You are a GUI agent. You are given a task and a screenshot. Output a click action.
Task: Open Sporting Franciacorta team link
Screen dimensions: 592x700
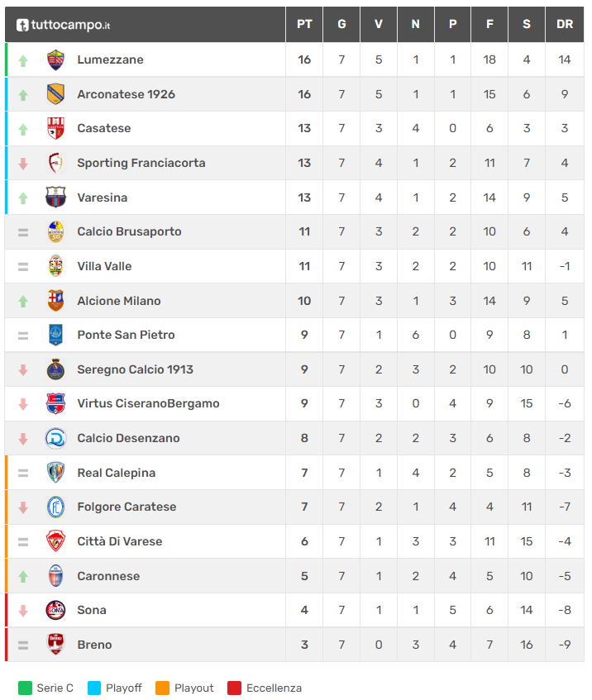tap(141, 163)
